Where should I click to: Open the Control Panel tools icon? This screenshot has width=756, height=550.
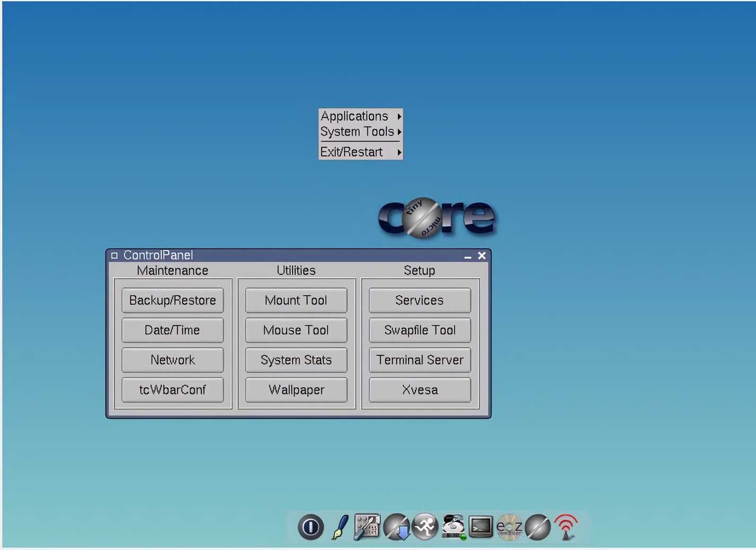point(367,527)
